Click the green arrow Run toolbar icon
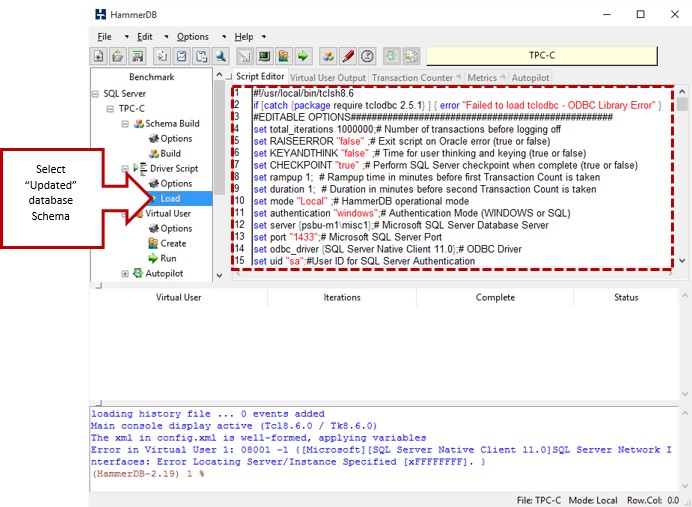This screenshot has height=507, width=692. point(303,56)
